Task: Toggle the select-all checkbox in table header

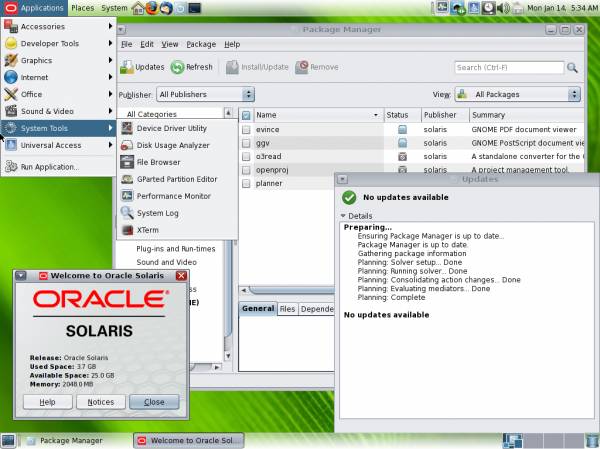Action: pyautogui.click(x=246, y=115)
